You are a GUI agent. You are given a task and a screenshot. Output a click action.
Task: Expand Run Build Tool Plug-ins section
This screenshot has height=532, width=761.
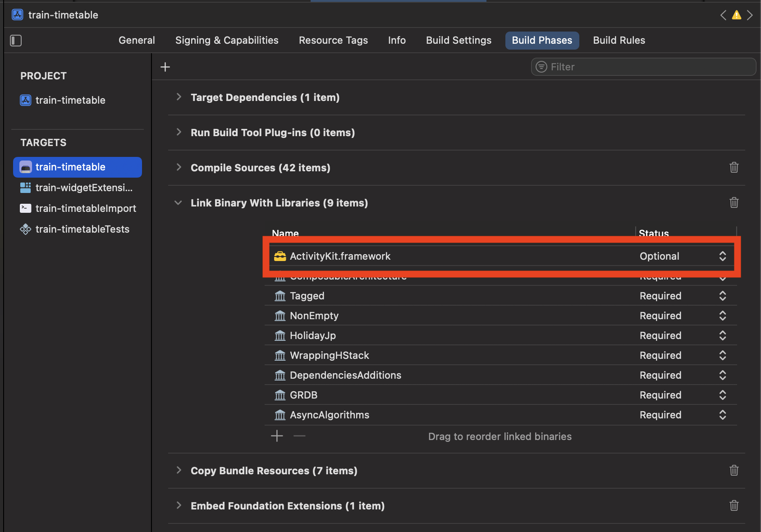coord(179,132)
